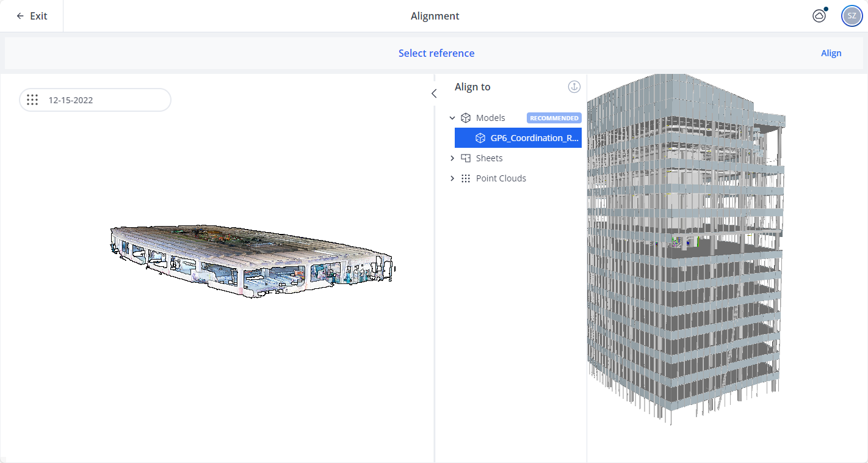Screen dimensions: 868x463
Task: Open the SZ user avatar menu
Action: [x=852, y=16]
